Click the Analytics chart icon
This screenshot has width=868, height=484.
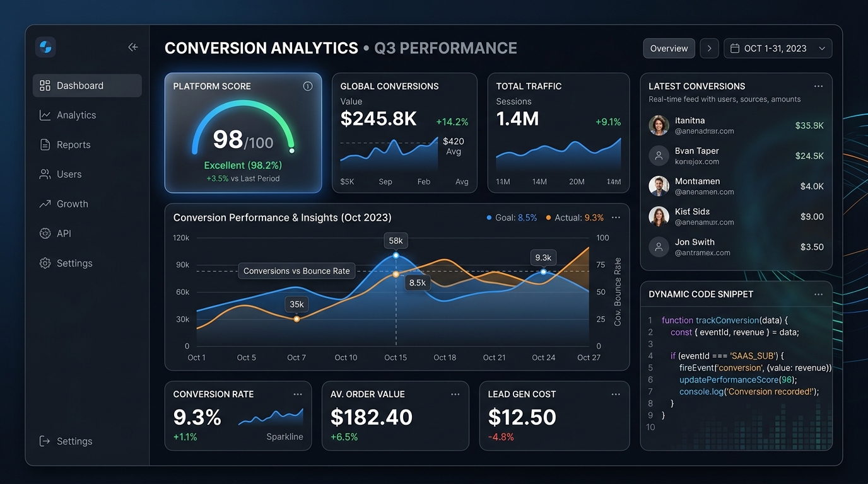pos(45,115)
